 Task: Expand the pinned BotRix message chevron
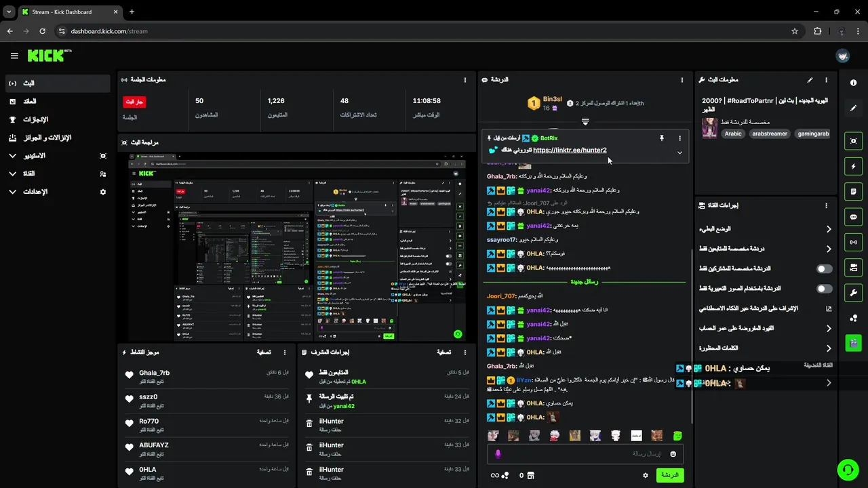click(679, 152)
